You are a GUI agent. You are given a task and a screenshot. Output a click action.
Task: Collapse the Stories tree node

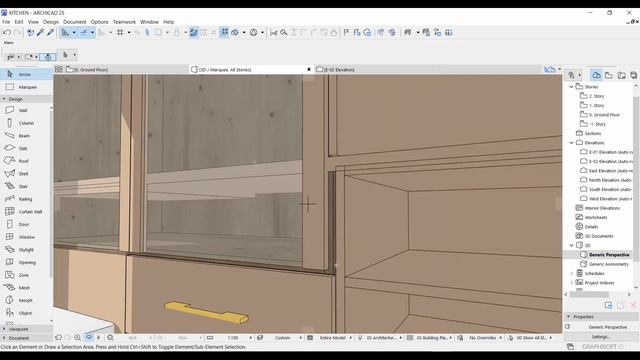pyautogui.click(x=571, y=87)
